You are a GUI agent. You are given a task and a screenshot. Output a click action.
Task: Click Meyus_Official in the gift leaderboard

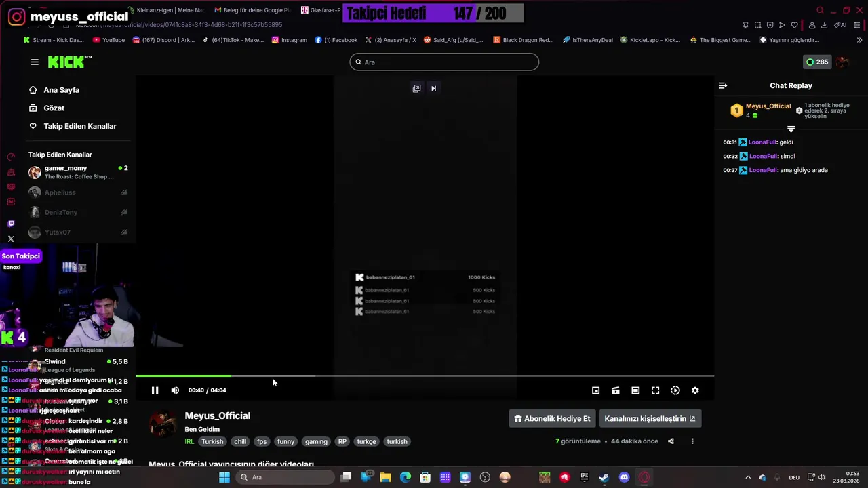tap(768, 106)
